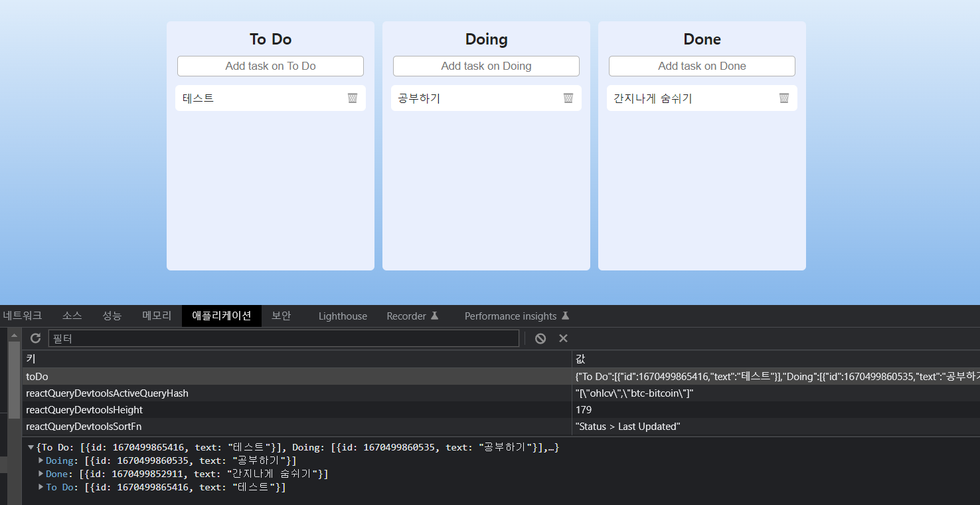Image resolution: width=980 pixels, height=505 pixels.
Task: Click the 공부하기 task card
Action: (486, 98)
